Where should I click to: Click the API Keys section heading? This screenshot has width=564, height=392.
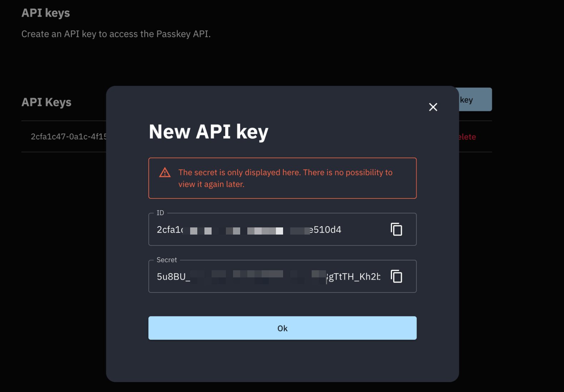46,102
